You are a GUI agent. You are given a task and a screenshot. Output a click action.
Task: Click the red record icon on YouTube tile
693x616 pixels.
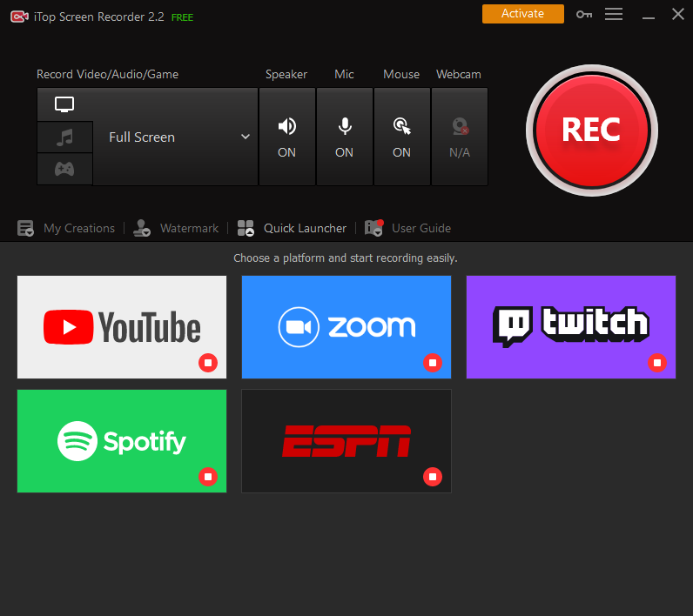tap(208, 363)
